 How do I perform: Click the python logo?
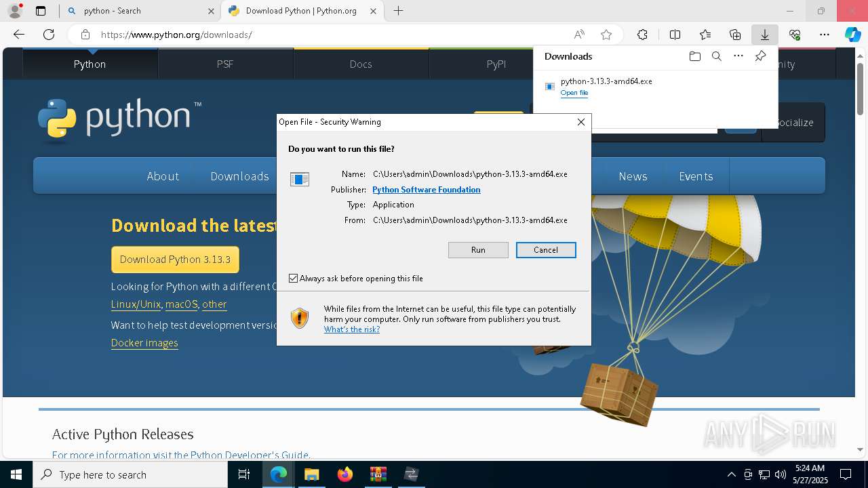pyautogui.click(x=119, y=119)
